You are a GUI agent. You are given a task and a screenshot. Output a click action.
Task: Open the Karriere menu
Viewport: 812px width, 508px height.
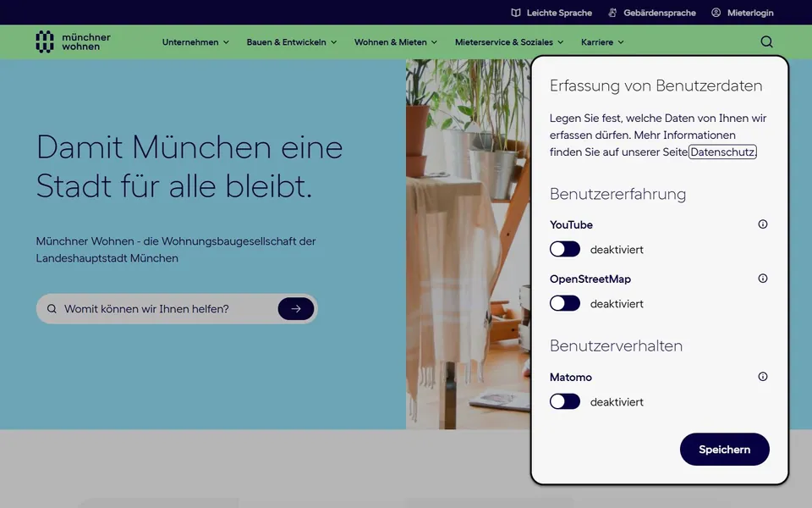point(602,42)
